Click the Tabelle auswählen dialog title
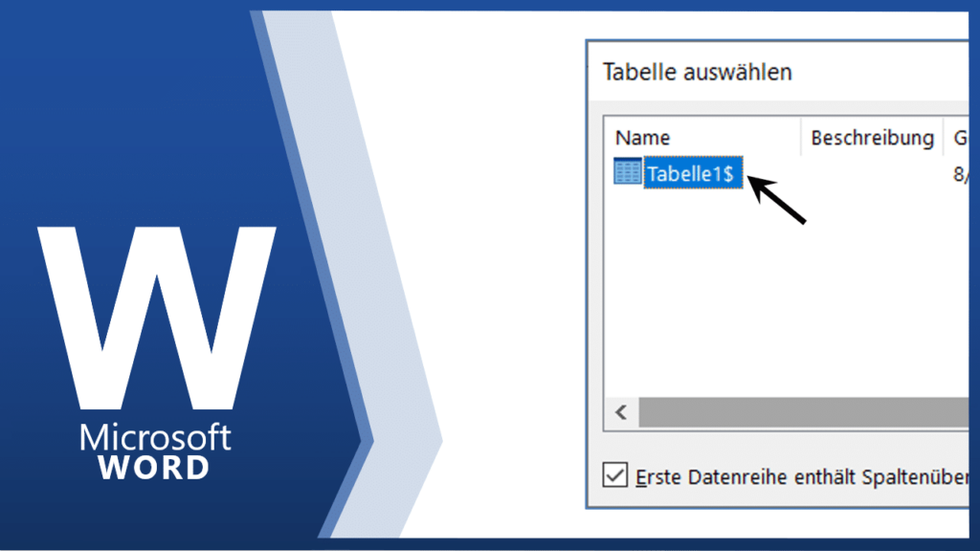Viewport: 980px width, 551px height. pos(697,72)
